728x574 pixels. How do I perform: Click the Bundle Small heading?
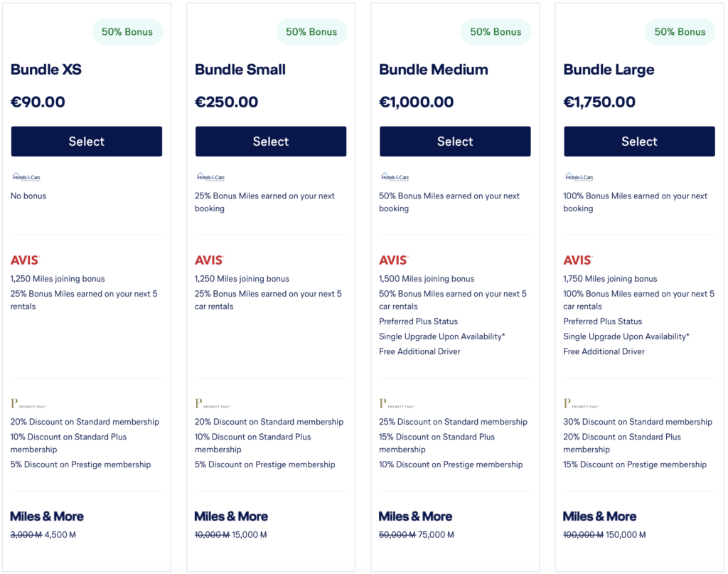point(240,70)
